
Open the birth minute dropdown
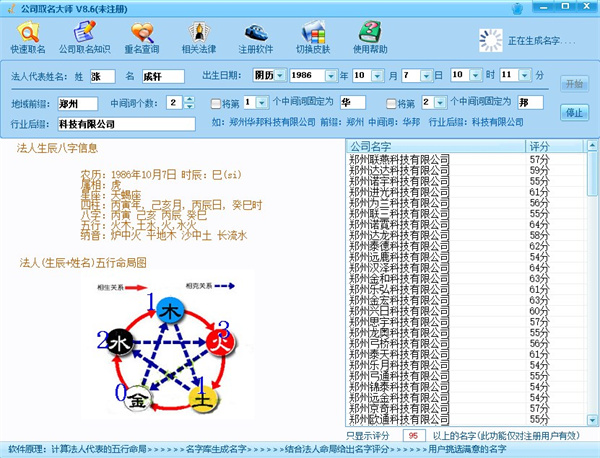(x=525, y=75)
